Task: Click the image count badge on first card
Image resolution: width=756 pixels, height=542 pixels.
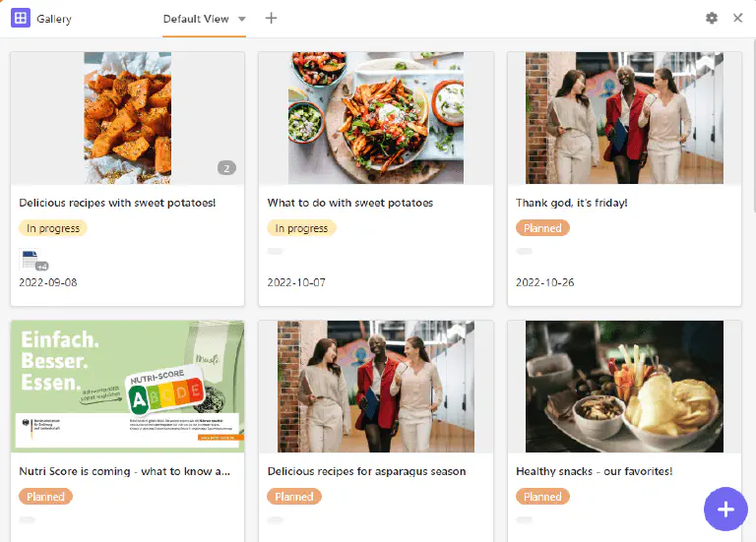Action: coord(226,168)
